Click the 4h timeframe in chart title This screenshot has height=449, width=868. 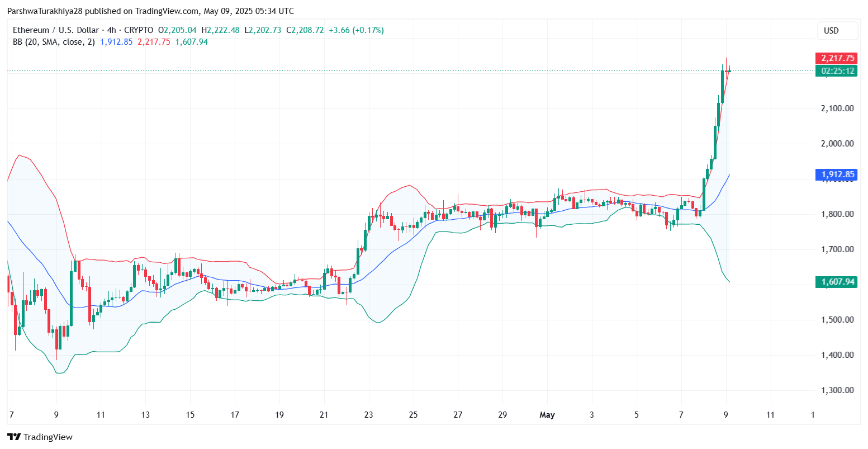113,30
